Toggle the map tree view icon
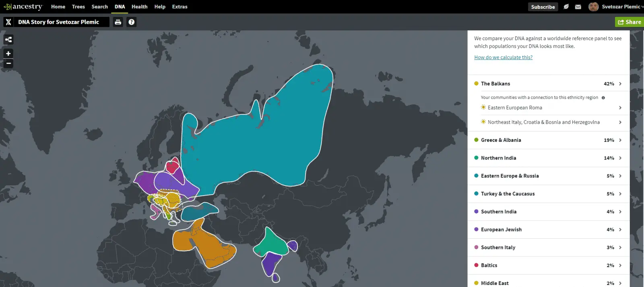 tap(8, 39)
